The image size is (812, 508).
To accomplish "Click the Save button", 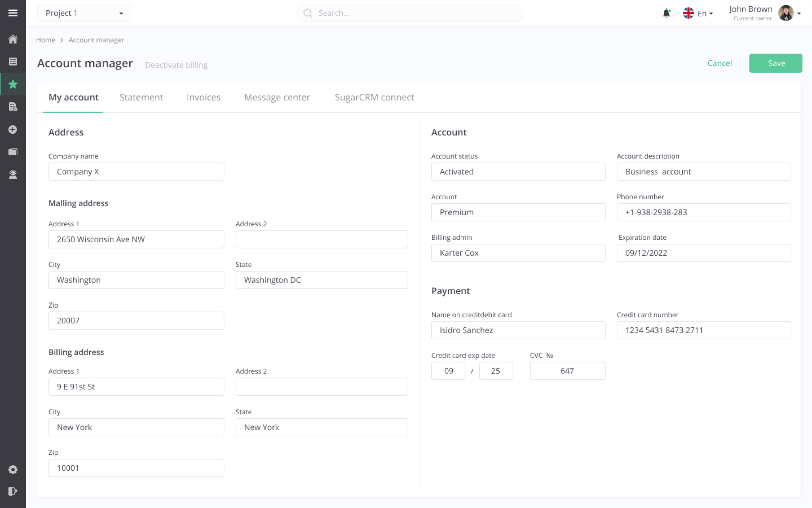I will tap(775, 63).
